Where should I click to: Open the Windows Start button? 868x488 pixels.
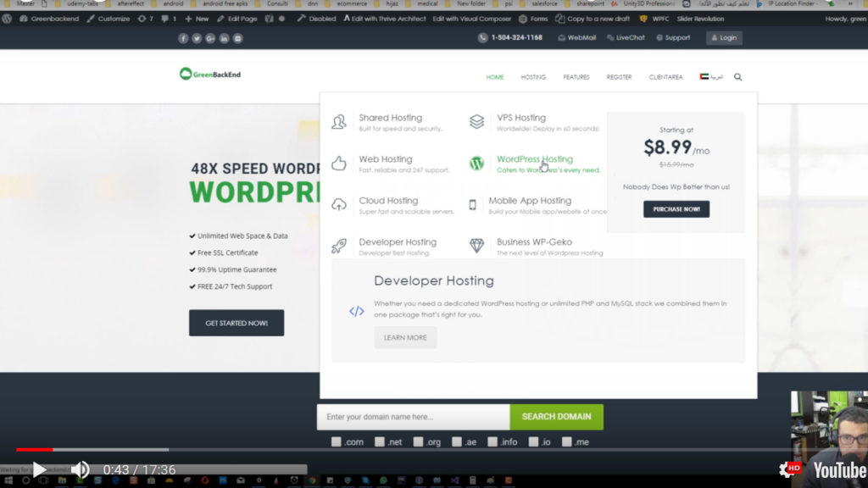click(x=8, y=481)
